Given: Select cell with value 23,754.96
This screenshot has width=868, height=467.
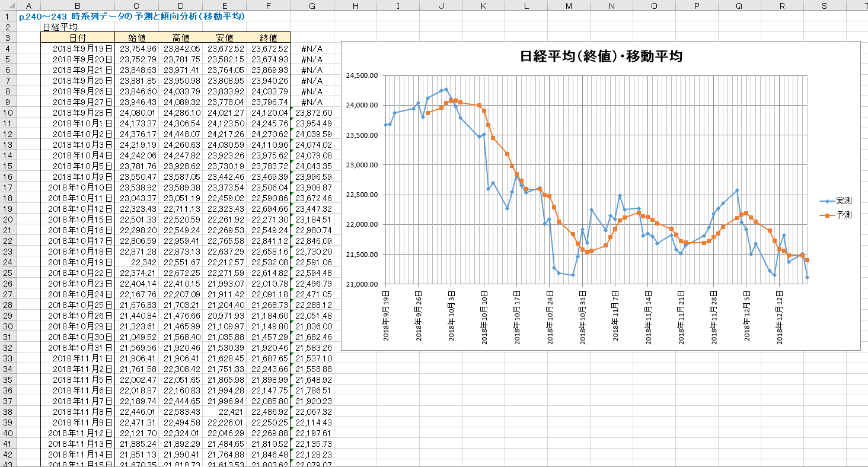Looking at the screenshot, I should pyautogui.click(x=136, y=48).
